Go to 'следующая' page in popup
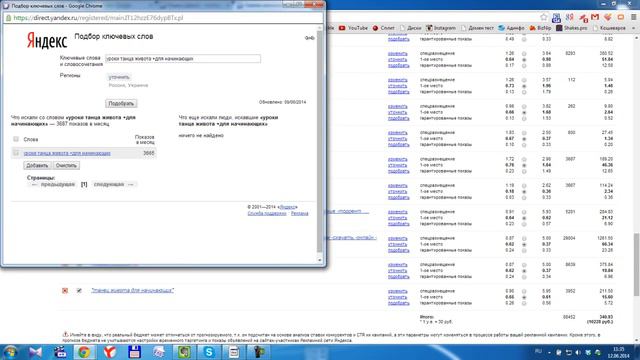 pyautogui.click(x=109, y=184)
